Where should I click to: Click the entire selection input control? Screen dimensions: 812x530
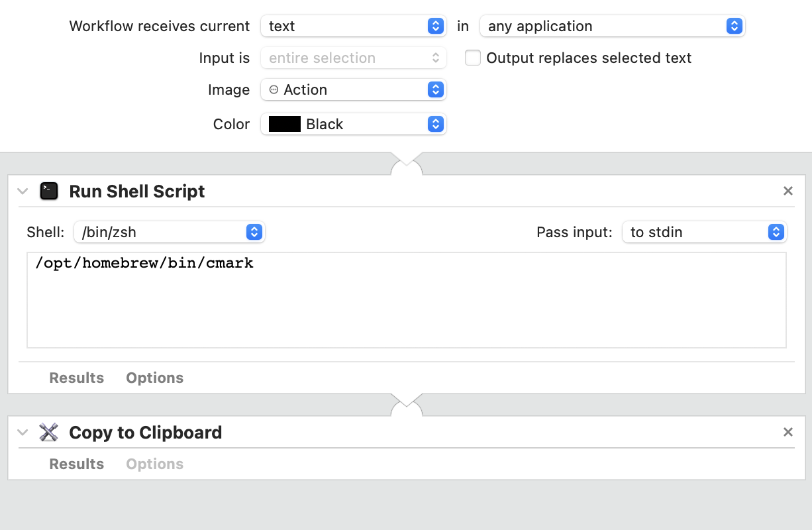coord(353,58)
